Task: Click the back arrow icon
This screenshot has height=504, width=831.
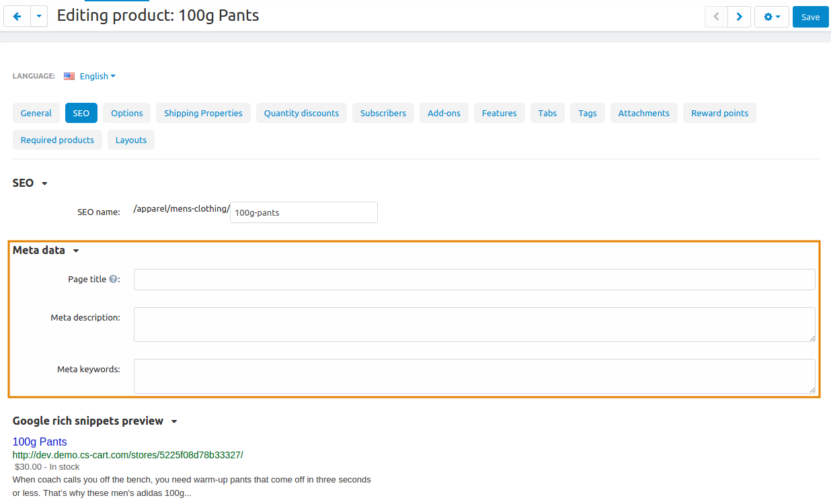Action: (x=17, y=17)
